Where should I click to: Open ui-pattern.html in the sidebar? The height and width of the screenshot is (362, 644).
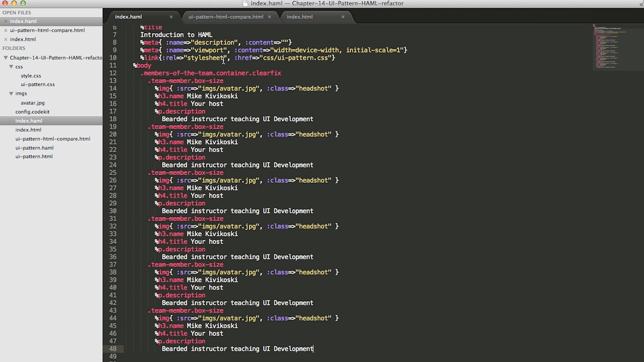34,157
